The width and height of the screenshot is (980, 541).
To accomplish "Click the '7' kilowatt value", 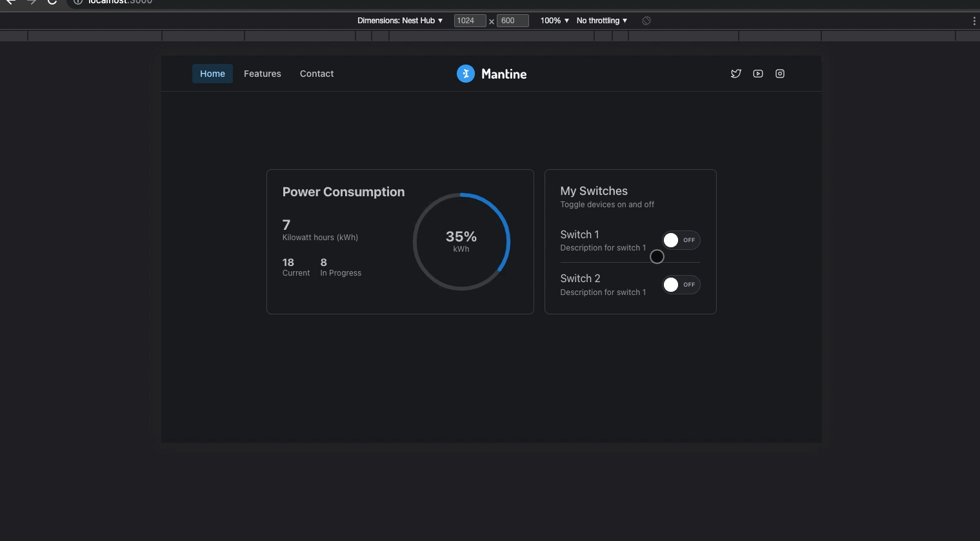I will tap(286, 225).
